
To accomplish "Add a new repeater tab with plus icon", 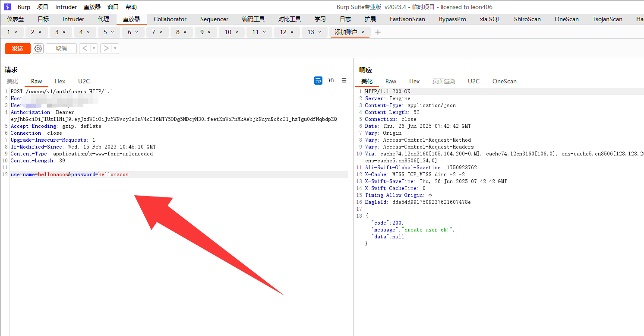I will [x=378, y=32].
